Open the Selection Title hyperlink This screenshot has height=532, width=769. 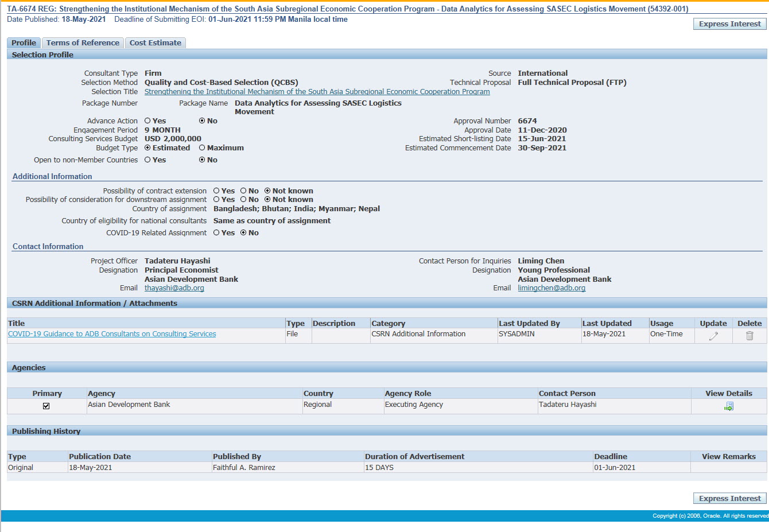317,92
